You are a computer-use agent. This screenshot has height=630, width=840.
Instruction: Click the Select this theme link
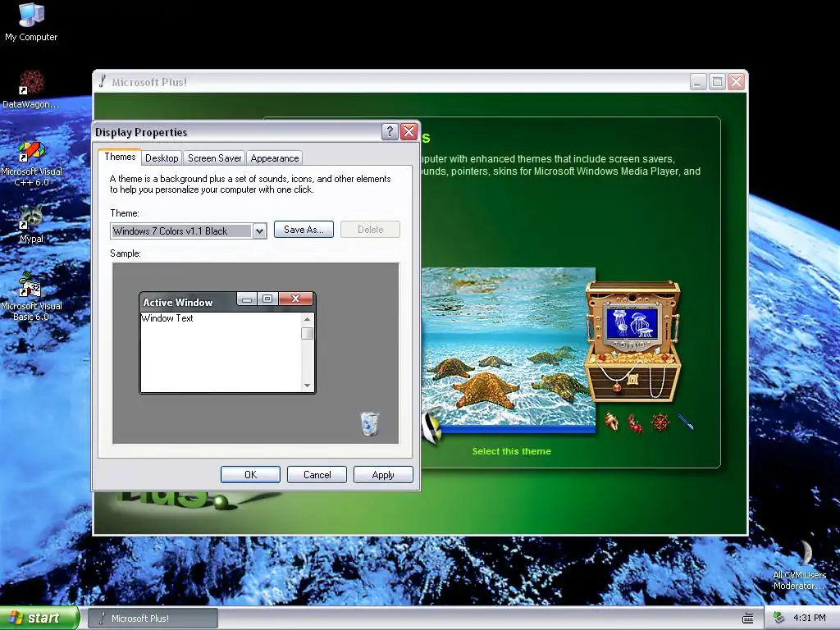tap(512, 451)
